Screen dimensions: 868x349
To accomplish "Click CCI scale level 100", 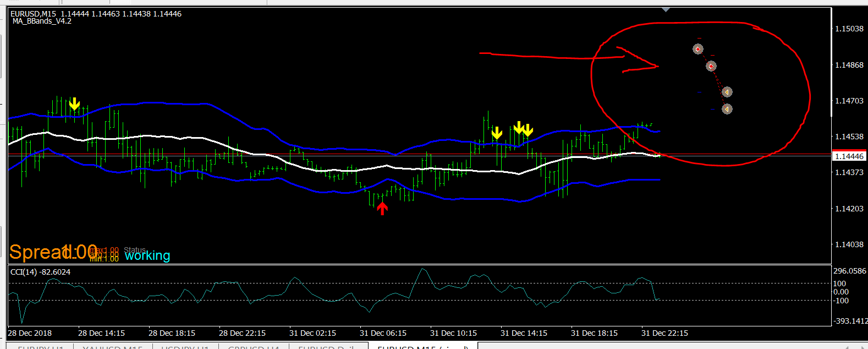I will point(840,283).
